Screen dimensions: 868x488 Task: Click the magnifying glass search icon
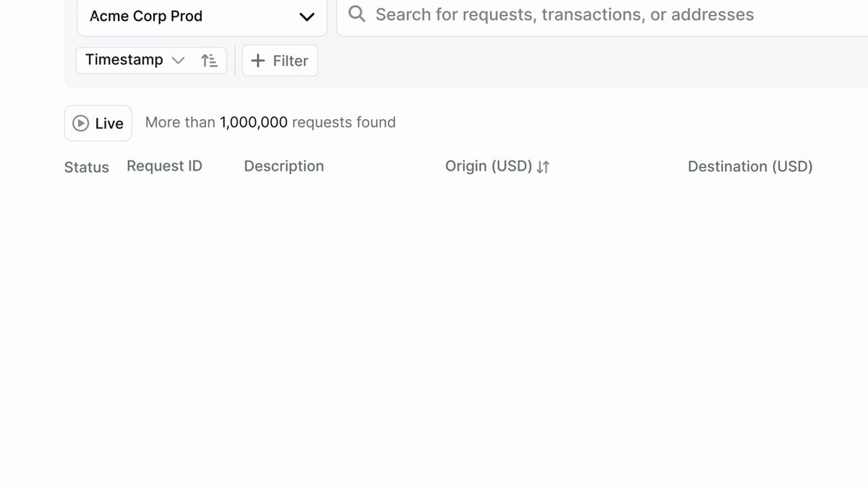pyautogui.click(x=357, y=14)
